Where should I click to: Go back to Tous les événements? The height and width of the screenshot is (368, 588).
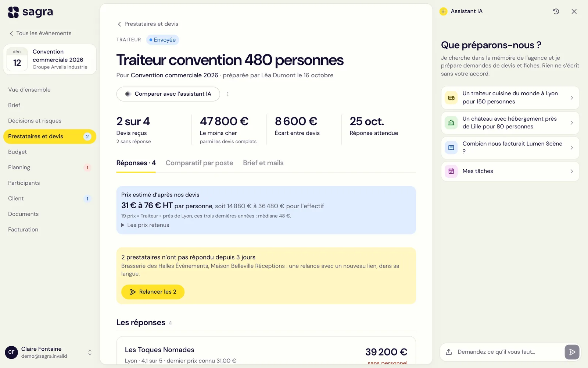pyautogui.click(x=40, y=33)
